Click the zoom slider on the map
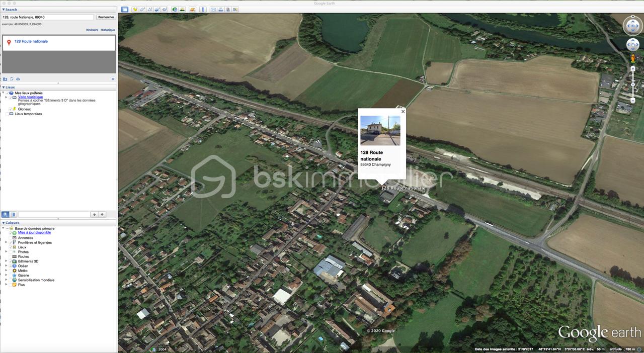Viewport: 644px width, 353px height. [633, 84]
